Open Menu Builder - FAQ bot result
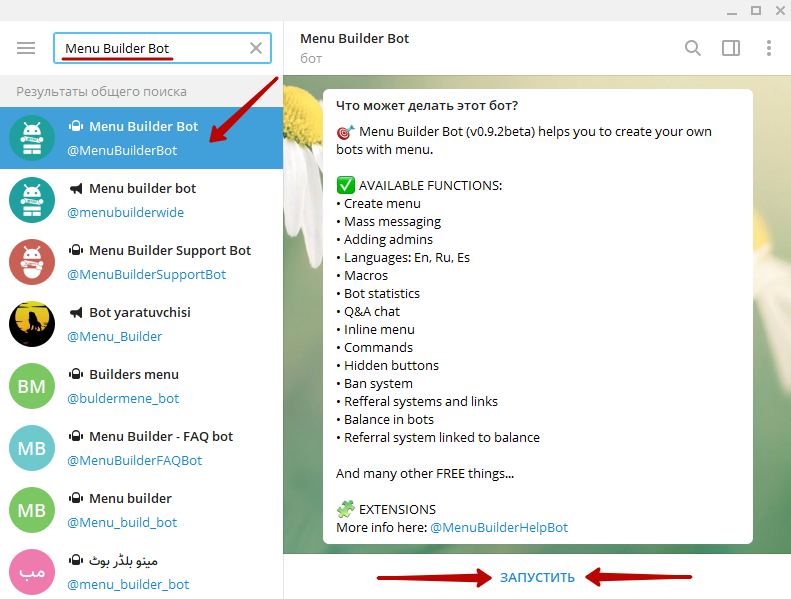This screenshot has height=599, width=791. click(141, 448)
